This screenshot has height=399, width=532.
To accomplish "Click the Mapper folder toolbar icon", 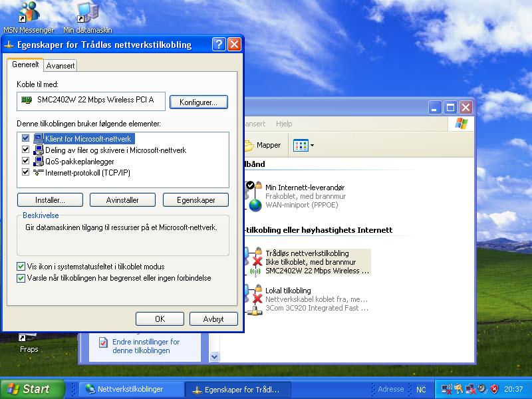I will point(249,145).
